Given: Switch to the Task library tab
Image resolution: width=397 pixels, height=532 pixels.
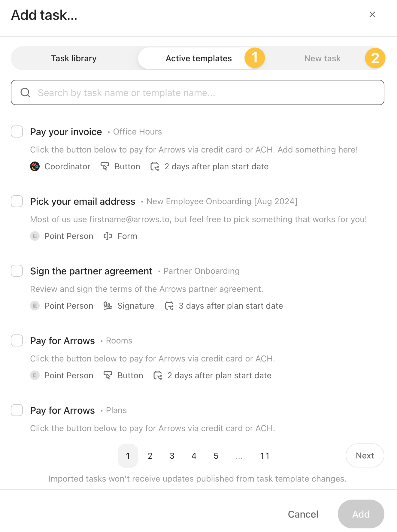Looking at the screenshot, I should tap(74, 58).
